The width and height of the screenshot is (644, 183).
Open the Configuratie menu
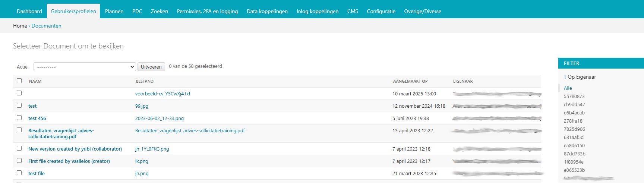point(381,11)
